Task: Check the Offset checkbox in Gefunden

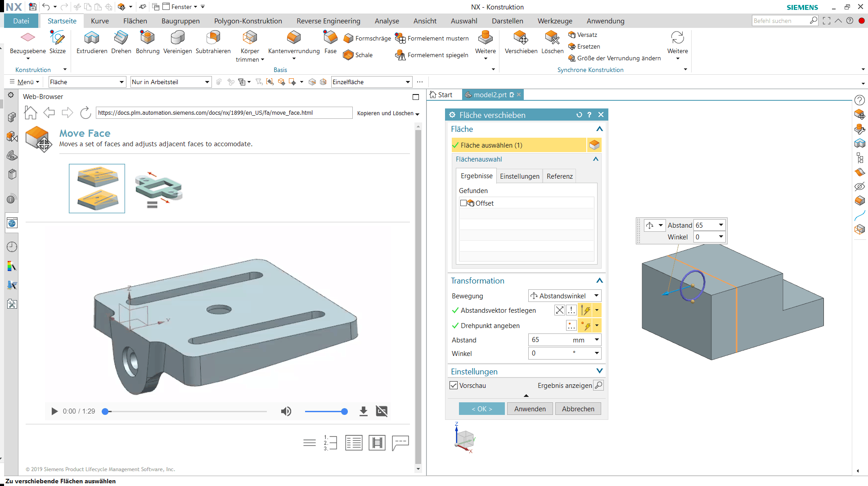Action: click(x=463, y=203)
